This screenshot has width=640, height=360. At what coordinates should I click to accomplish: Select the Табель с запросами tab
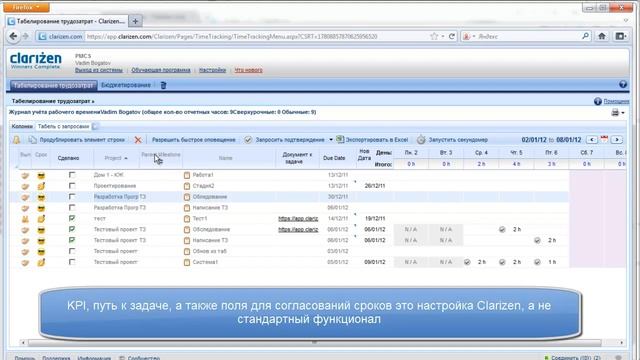pos(63,127)
